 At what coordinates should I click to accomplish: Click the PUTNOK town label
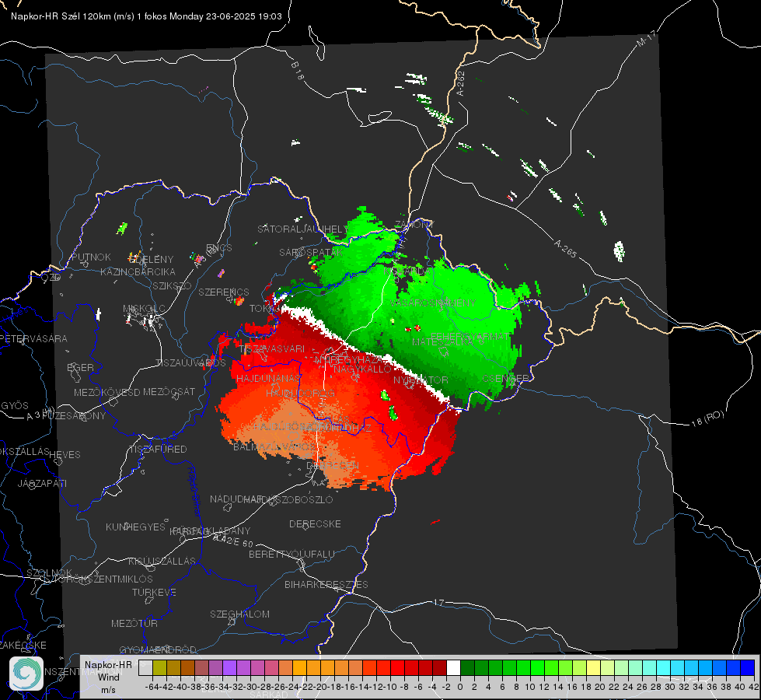pos(91,257)
